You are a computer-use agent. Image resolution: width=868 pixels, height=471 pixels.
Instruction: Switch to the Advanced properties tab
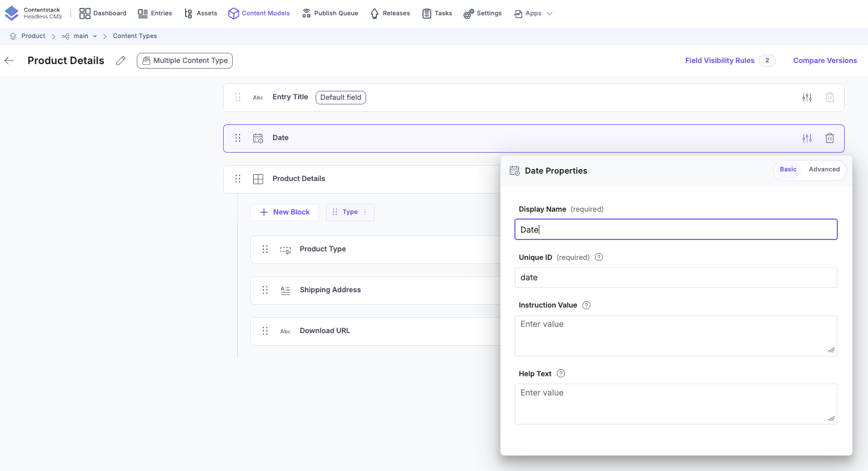[824, 170]
